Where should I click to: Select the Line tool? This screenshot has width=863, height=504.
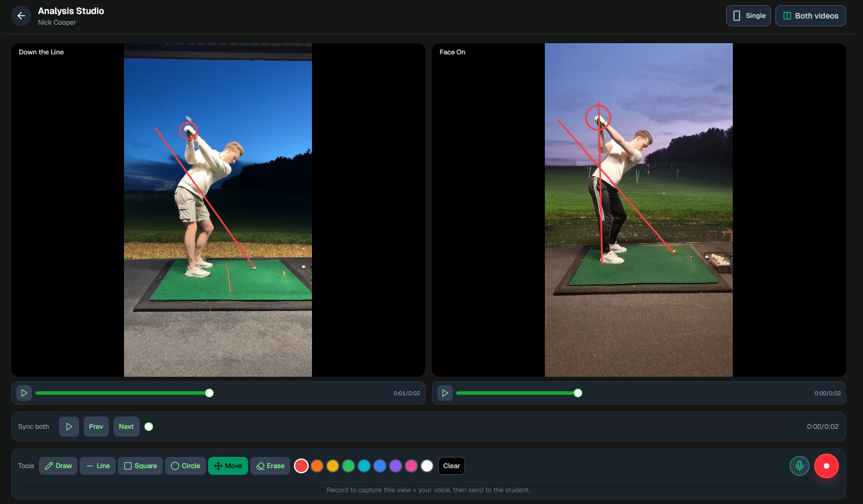97,466
